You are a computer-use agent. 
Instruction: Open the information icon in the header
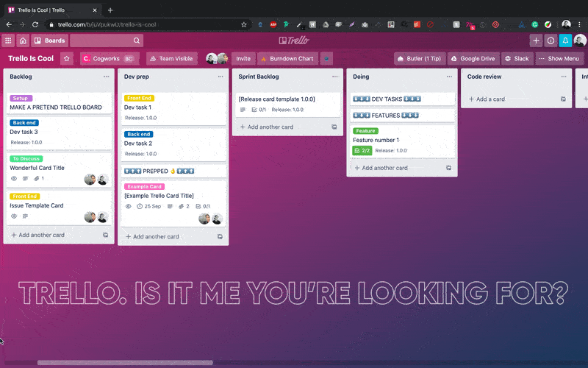(x=551, y=40)
